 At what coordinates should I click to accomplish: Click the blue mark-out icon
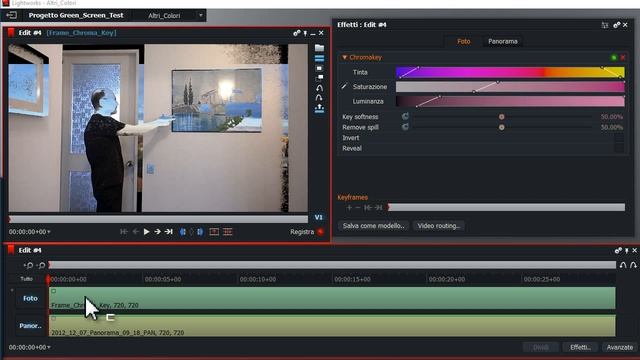(200, 232)
